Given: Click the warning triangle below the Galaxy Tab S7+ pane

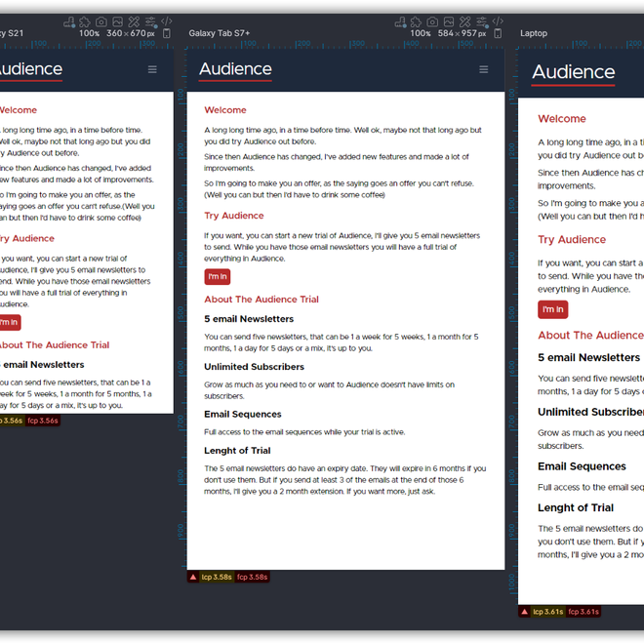Looking at the screenshot, I should coord(193,577).
